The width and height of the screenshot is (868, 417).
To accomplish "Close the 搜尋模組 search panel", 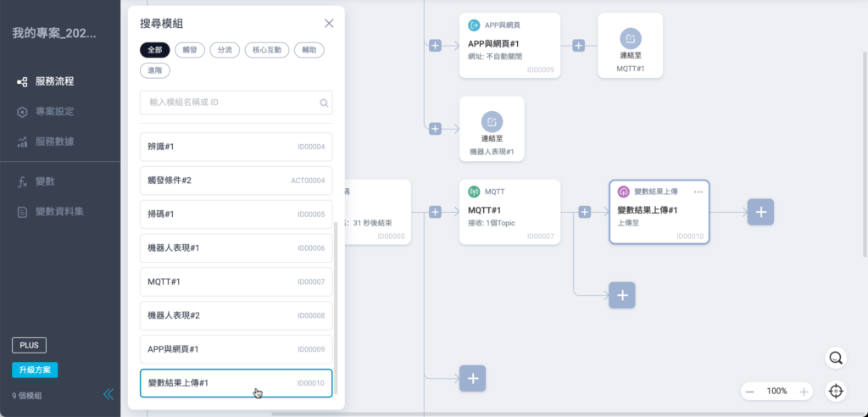I will point(329,24).
